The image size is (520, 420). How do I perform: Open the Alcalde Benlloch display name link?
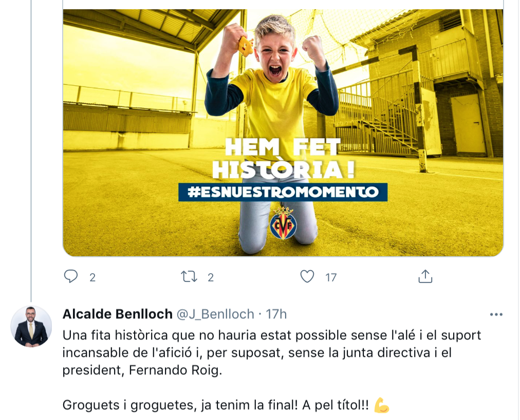click(x=117, y=314)
